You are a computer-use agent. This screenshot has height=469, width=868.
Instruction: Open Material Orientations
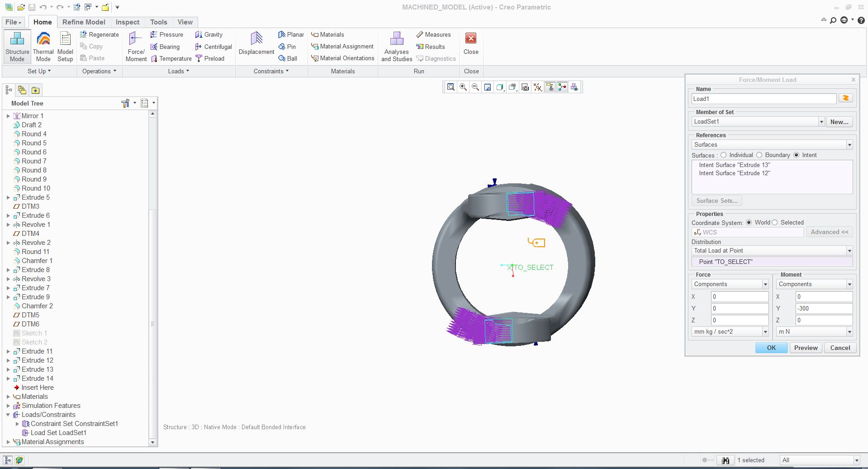pos(343,58)
